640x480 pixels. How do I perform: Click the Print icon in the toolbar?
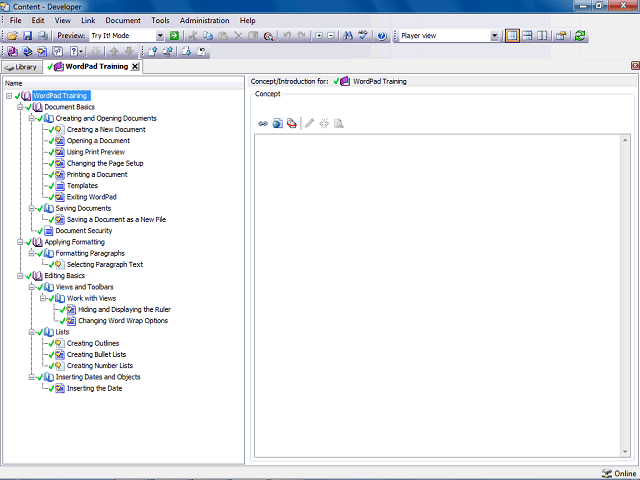coord(42,36)
